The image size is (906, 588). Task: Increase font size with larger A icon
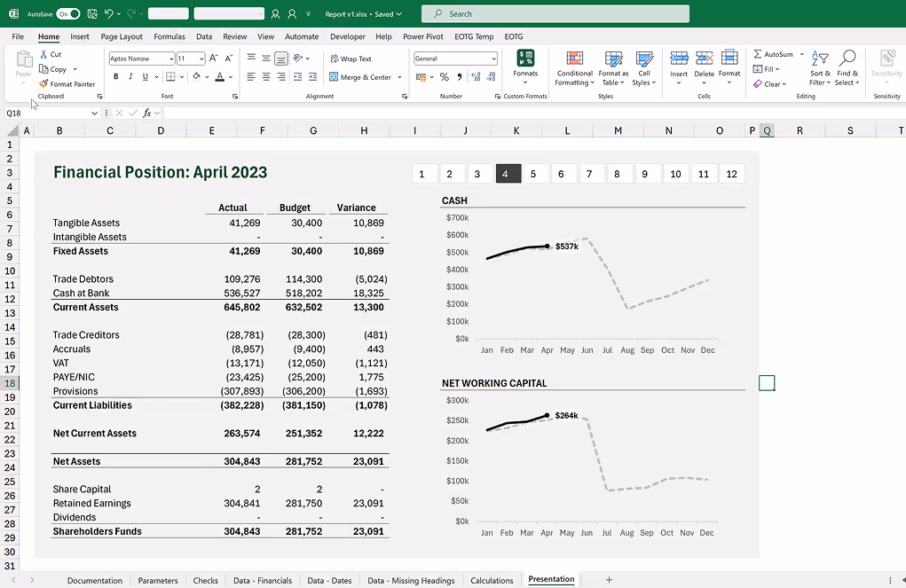pos(213,59)
